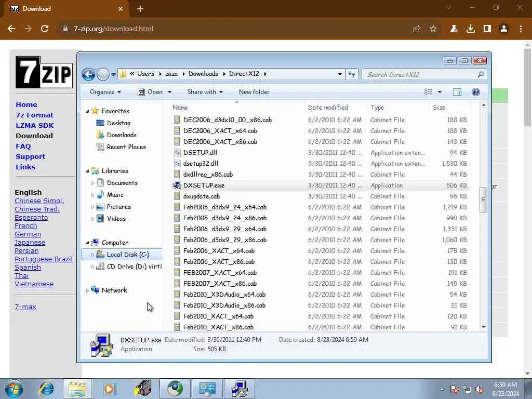Bookmark this page with star icon
Screen dimensions: 532x399
433,29
